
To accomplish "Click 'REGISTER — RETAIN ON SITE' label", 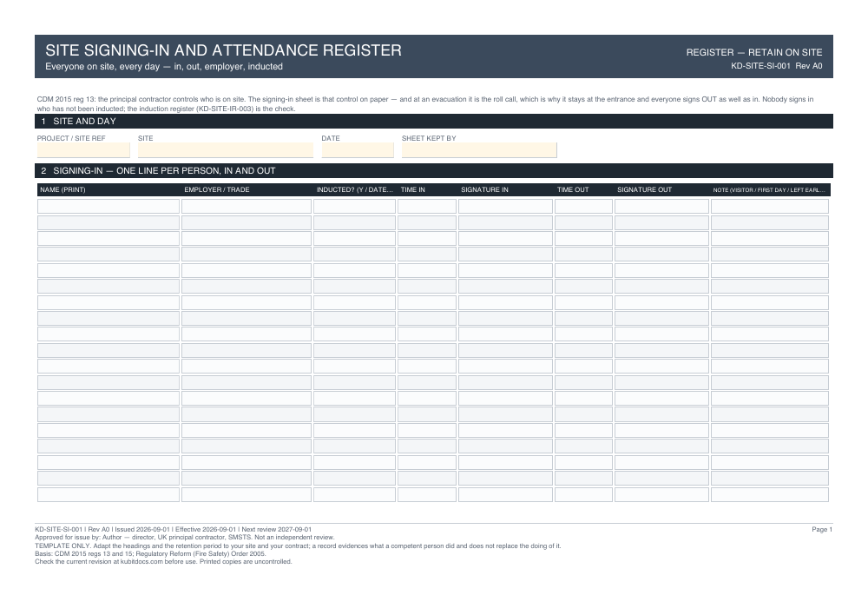I will (x=754, y=53).
